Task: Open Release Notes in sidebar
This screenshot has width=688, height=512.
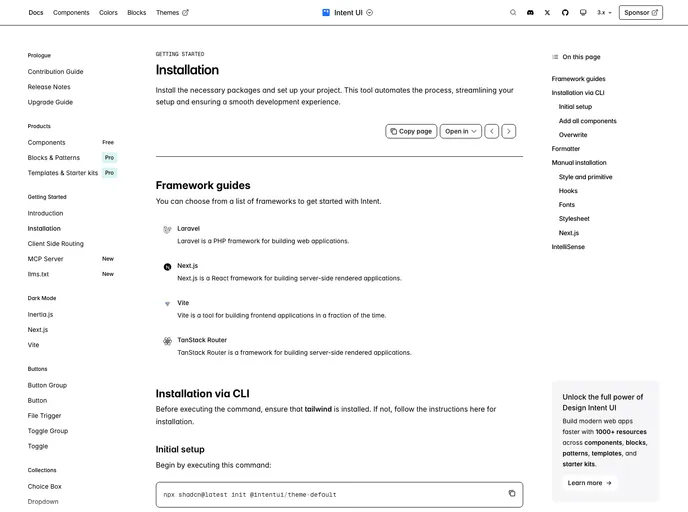Action: pos(49,87)
